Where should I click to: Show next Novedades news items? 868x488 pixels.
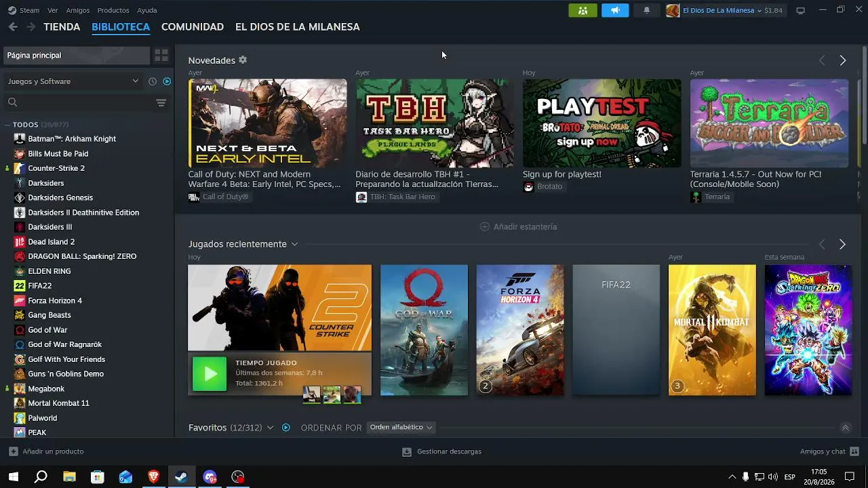(842, 60)
